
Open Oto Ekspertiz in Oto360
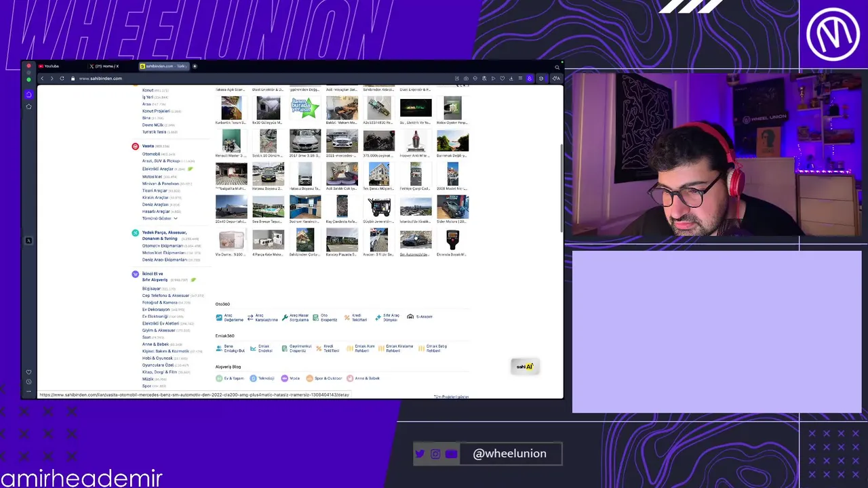pyautogui.click(x=325, y=317)
